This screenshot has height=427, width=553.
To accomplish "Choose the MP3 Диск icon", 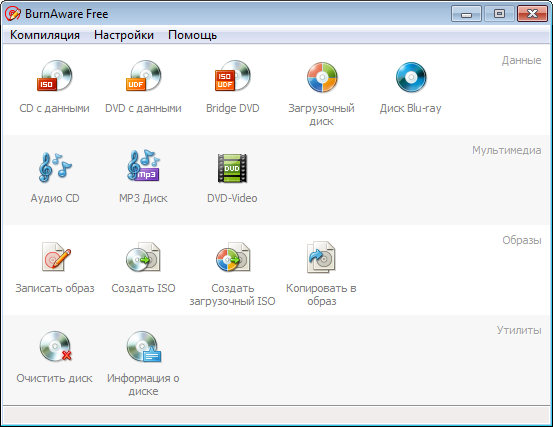I will [x=144, y=166].
